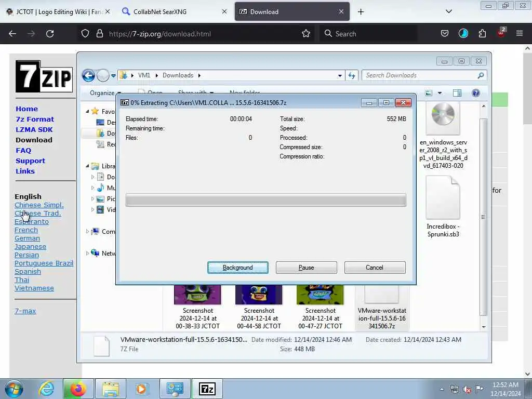The image size is (532, 399).
Task: Open Home link on 7-Zip site
Action: tap(27, 109)
